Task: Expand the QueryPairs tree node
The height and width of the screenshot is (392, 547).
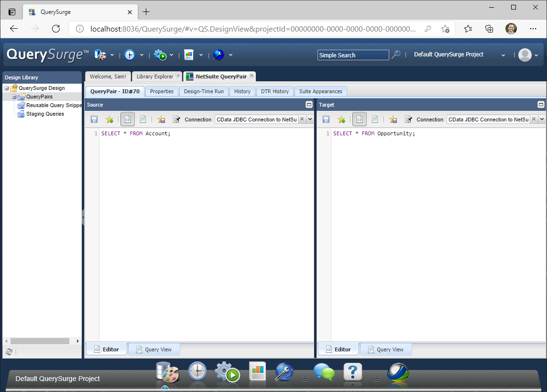Action: pos(14,97)
